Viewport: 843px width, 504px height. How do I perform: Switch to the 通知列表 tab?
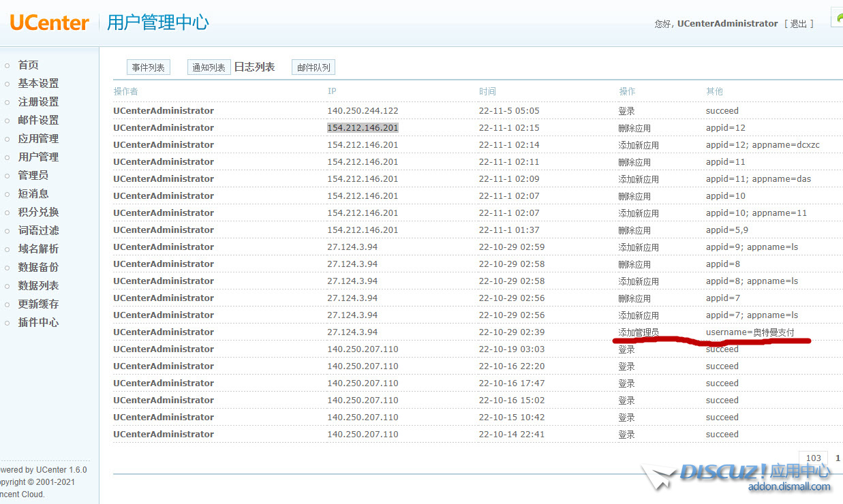209,67
